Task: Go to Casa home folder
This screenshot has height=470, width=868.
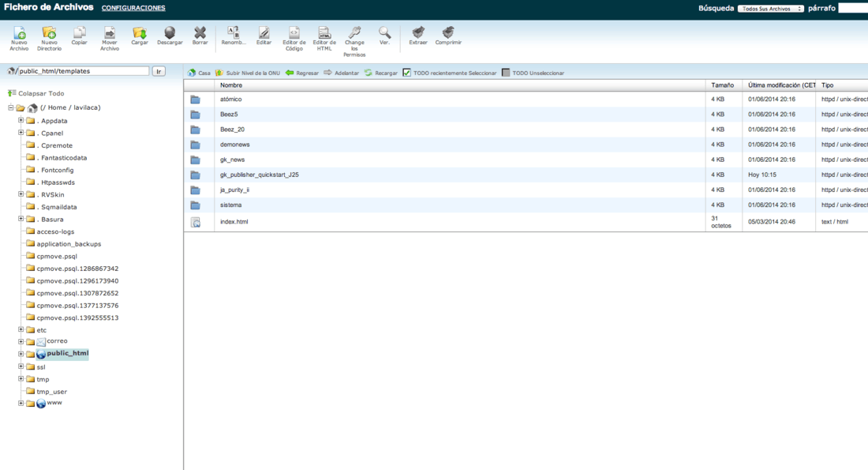Action: 199,73
